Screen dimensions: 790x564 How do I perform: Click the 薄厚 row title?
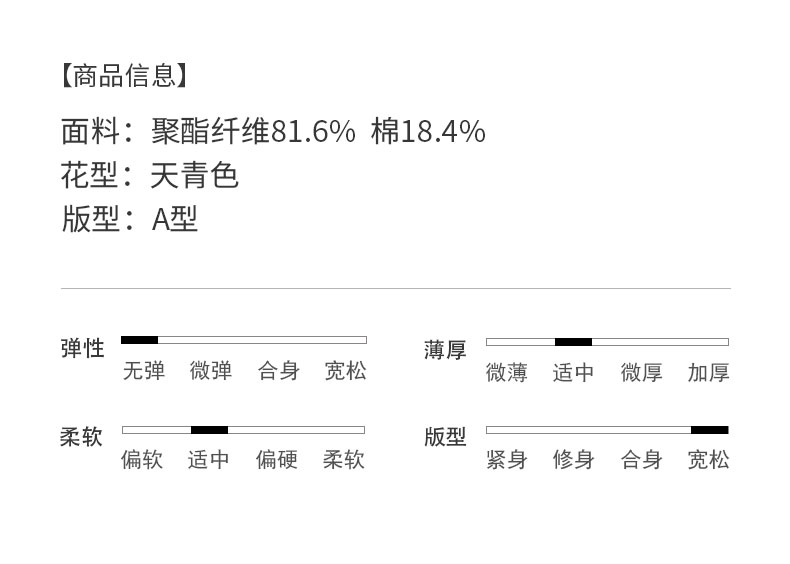click(x=445, y=350)
